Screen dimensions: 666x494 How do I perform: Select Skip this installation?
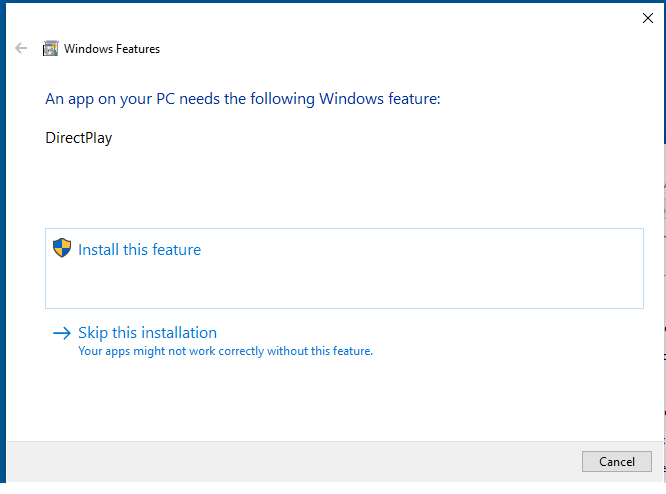[147, 333]
